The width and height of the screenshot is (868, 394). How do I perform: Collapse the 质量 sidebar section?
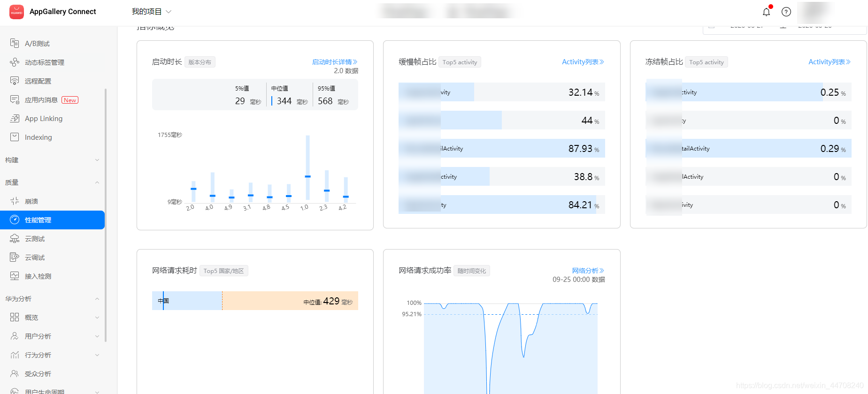point(97,182)
